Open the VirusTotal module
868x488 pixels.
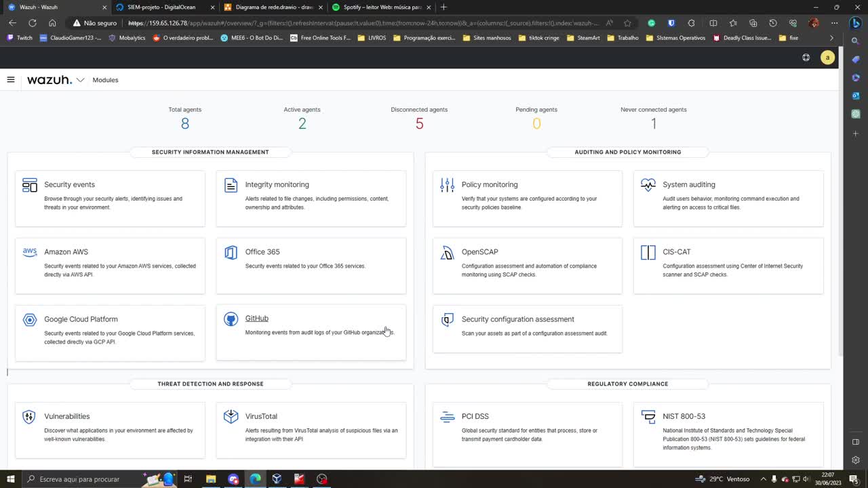click(x=261, y=416)
